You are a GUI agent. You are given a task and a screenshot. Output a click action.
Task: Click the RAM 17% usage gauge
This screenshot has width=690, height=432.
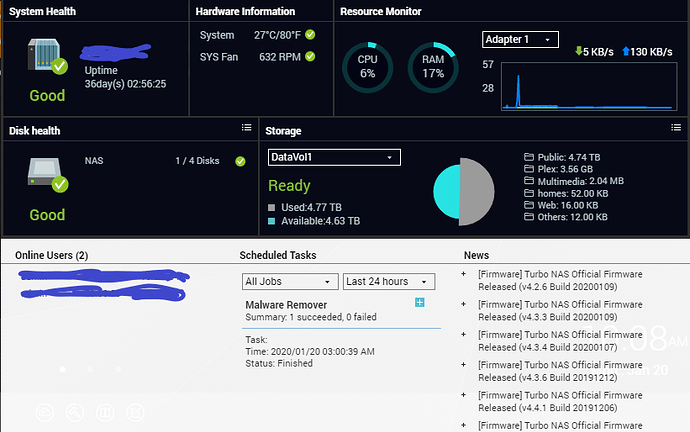pyautogui.click(x=433, y=67)
